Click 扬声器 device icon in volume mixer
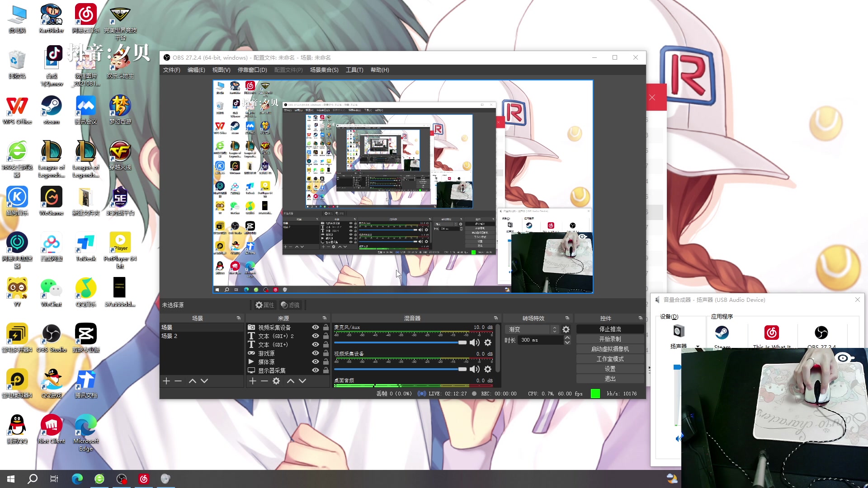The width and height of the screenshot is (868, 488). tap(679, 331)
